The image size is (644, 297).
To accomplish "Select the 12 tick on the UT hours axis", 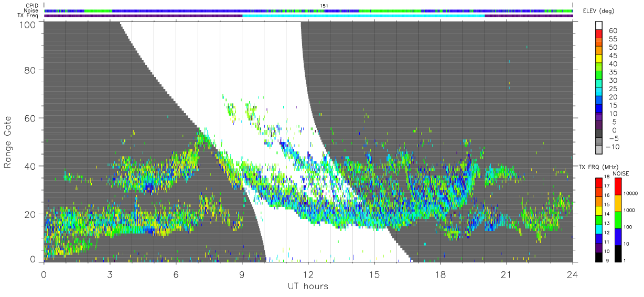I will click(x=308, y=274).
